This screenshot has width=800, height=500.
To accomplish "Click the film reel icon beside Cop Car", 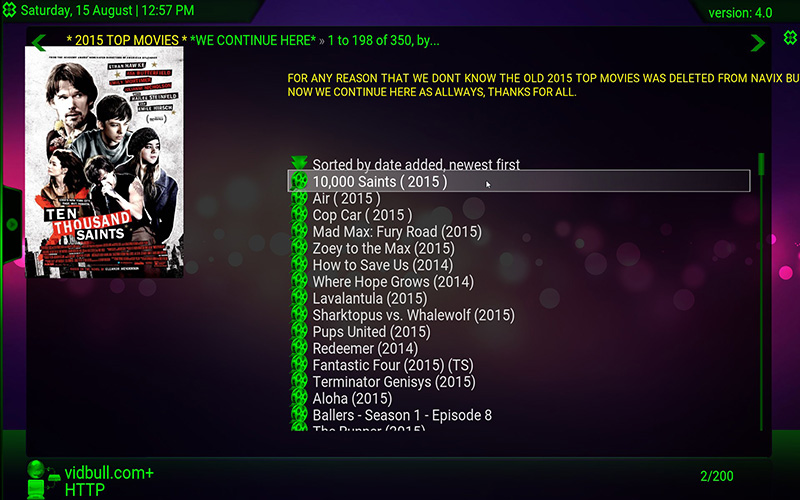I will (298, 215).
